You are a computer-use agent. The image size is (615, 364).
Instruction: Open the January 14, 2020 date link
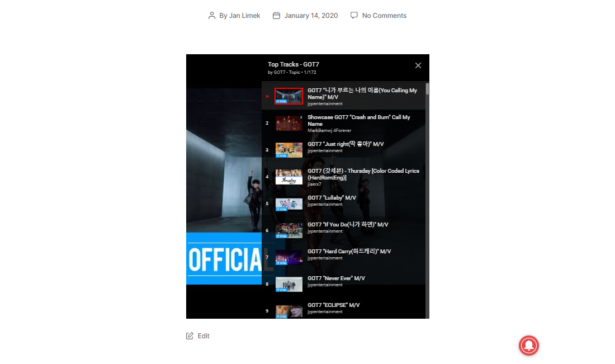coord(311,16)
